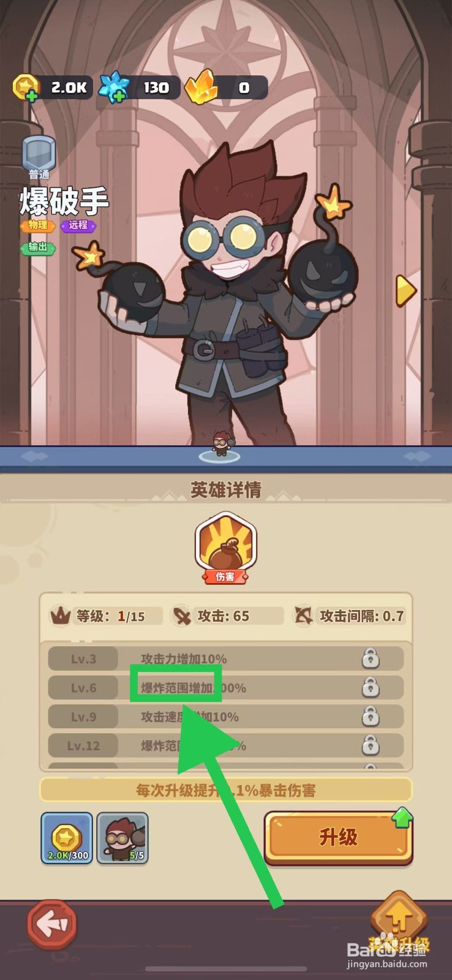
Task: Tap the blue gem currency icon
Action: click(x=115, y=87)
